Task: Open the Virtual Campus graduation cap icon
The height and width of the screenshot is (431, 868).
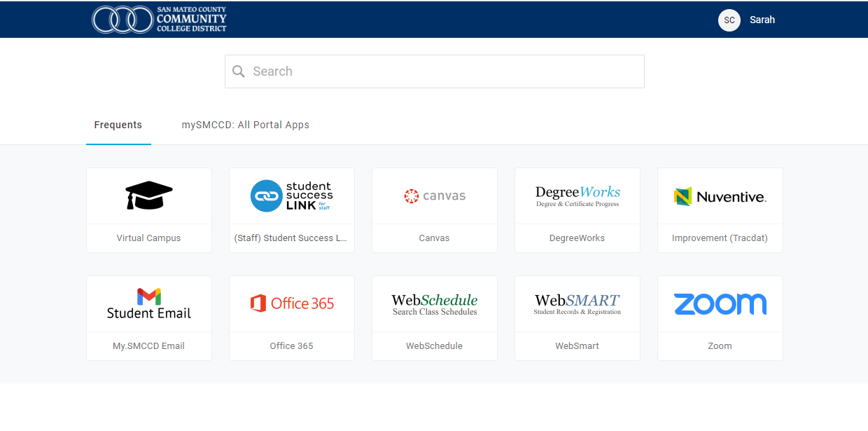Action: 148,196
